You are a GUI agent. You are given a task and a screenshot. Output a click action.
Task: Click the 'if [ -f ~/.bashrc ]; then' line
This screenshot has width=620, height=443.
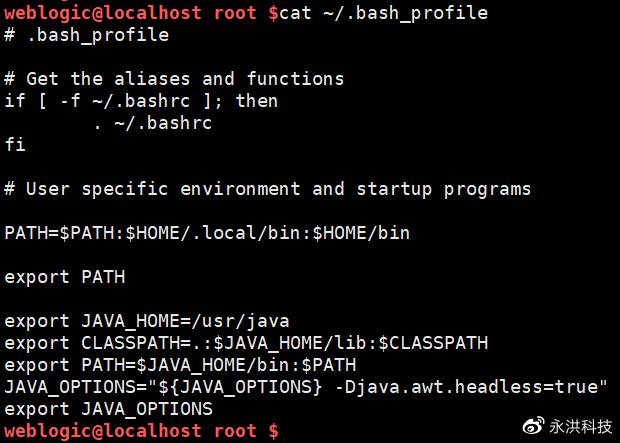pyautogui.click(x=141, y=101)
